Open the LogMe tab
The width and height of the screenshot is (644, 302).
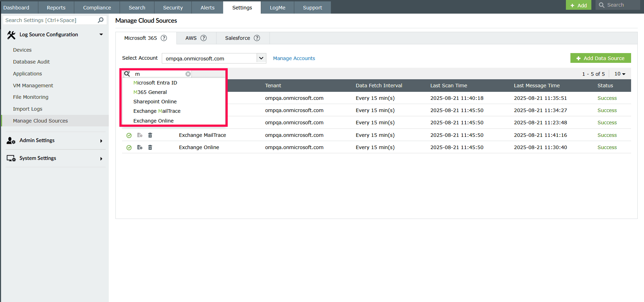278,7
